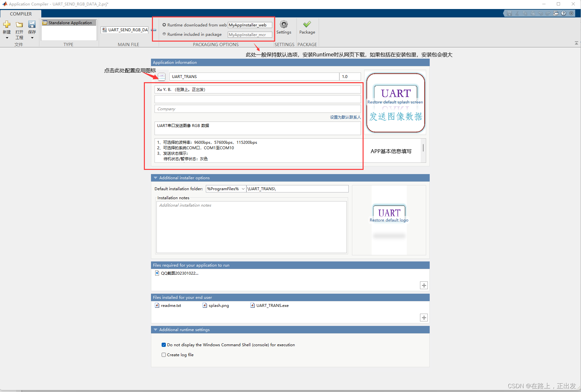Click the description area scrollbar
This screenshot has height=392, width=581.
click(423, 148)
